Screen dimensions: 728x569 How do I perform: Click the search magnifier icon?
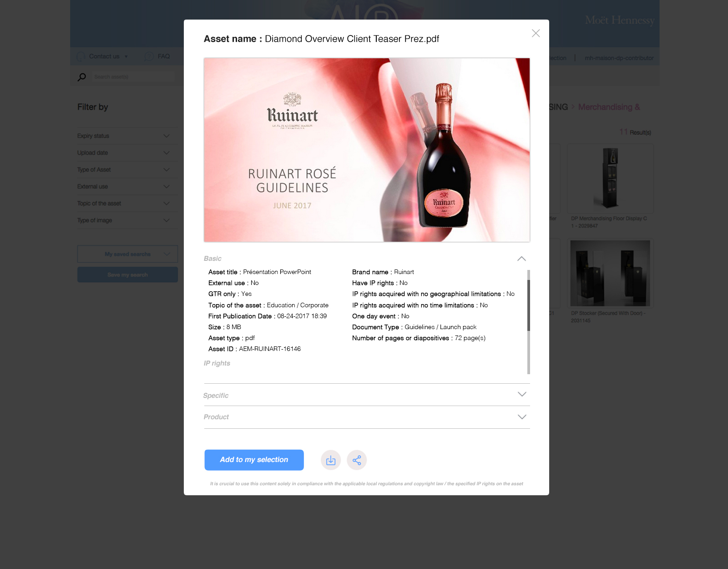click(82, 77)
